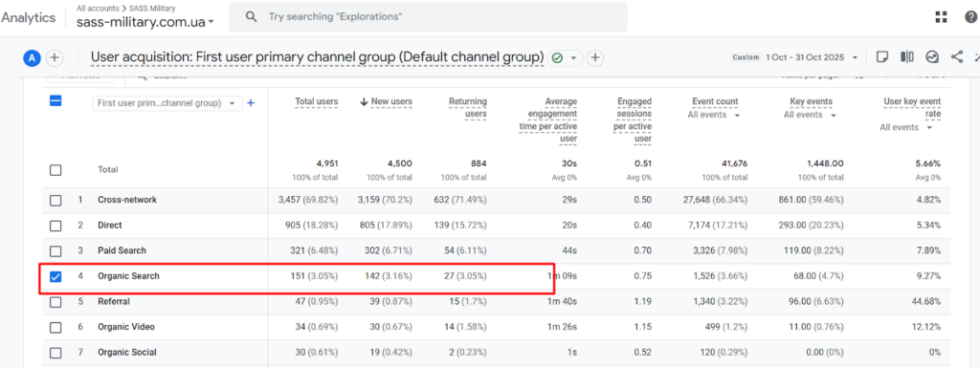Viewport: 980px width, 368px height.
Task: Click total users value 4,951
Action: click(x=327, y=163)
